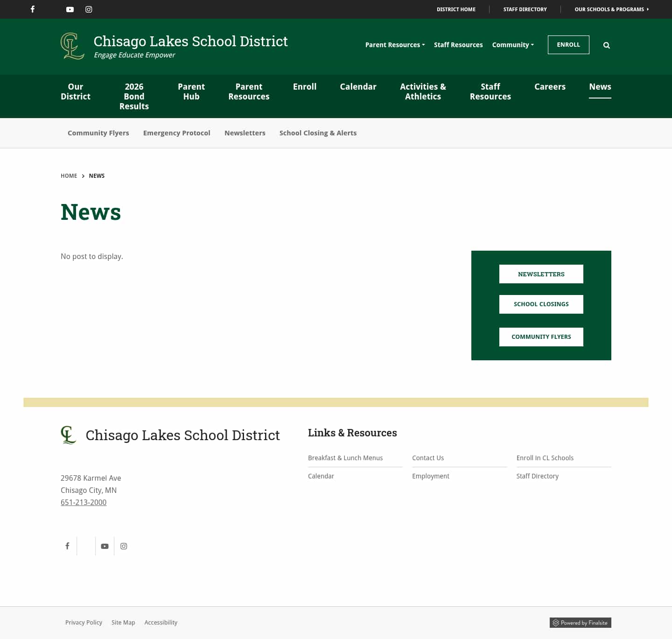Open footer Instagram icon
The image size is (672, 639).
pyautogui.click(x=124, y=546)
